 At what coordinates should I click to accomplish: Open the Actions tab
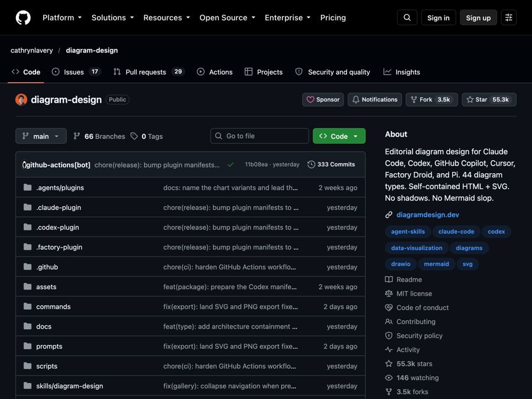coord(215,72)
